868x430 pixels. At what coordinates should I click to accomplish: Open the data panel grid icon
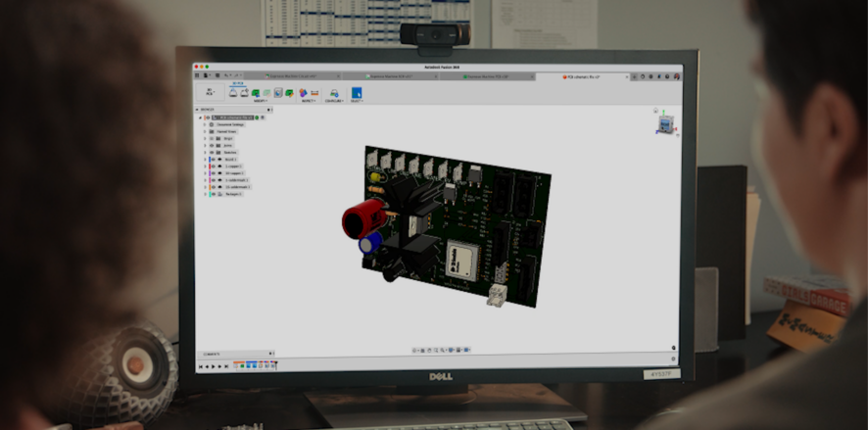[x=197, y=75]
